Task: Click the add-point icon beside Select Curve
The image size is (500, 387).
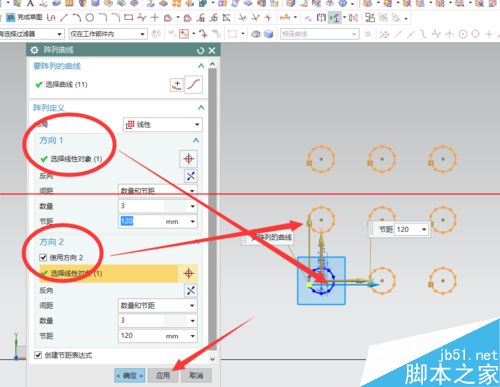Action: coord(176,85)
